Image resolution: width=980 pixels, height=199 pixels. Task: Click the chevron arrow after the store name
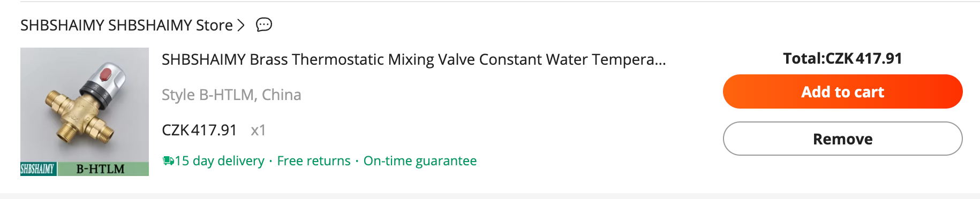241,25
